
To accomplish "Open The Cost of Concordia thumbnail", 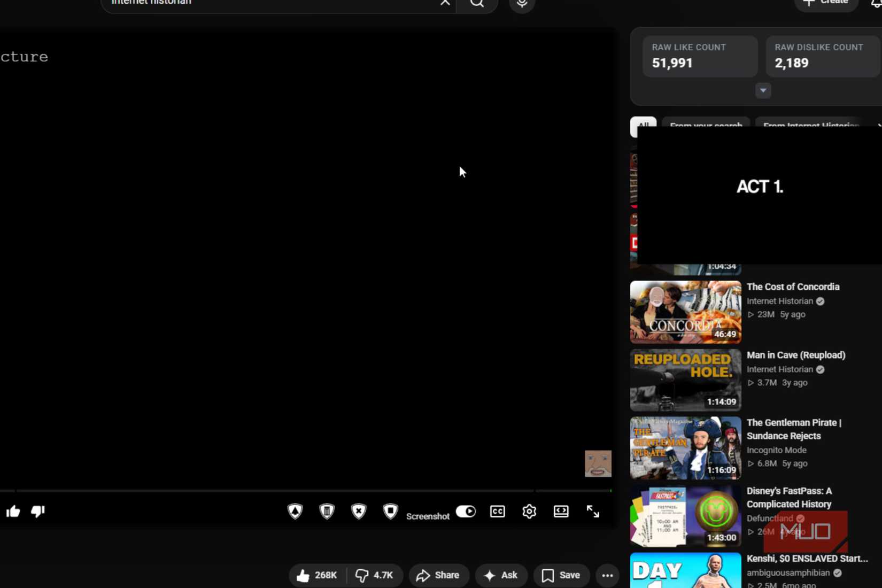I will pos(685,312).
